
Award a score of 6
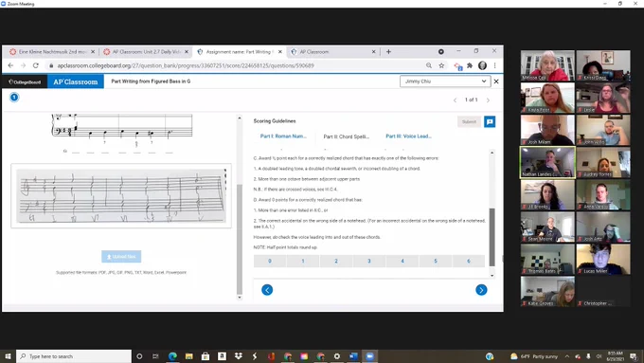coord(469,261)
